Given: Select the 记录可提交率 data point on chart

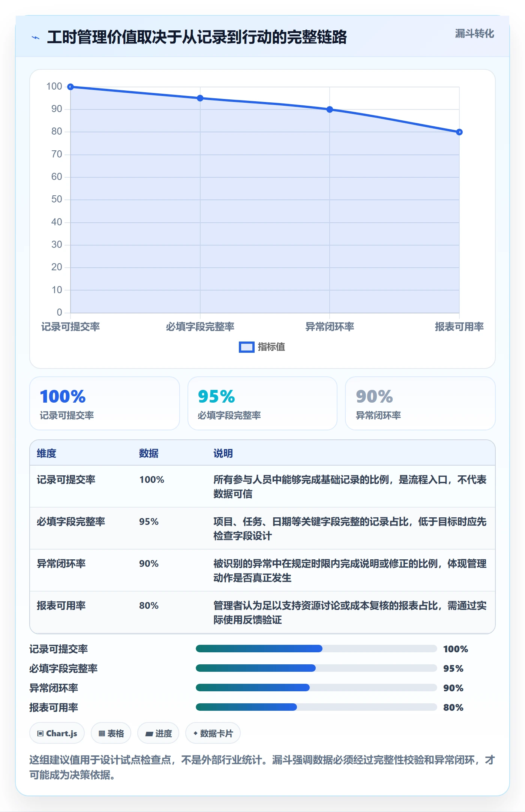Looking at the screenshot, I should [x=70, y=87].
